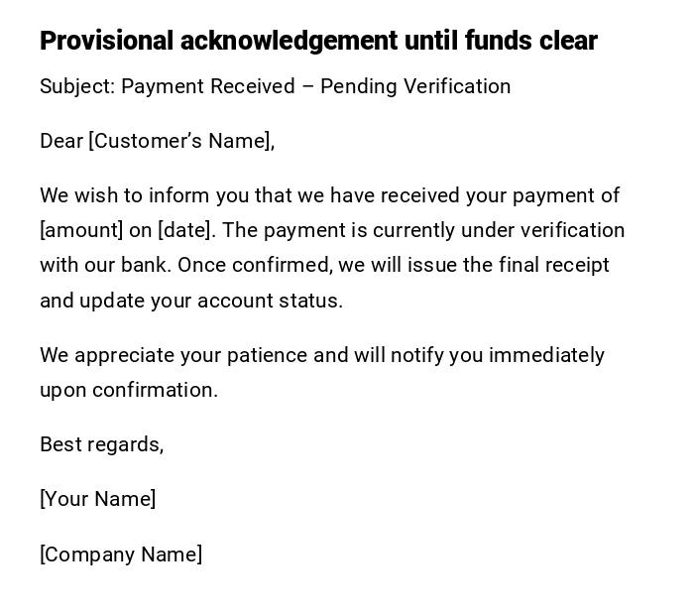Click the word "Subject:" in subject line
Screen dimensions: 694x616
coord(77,86)
